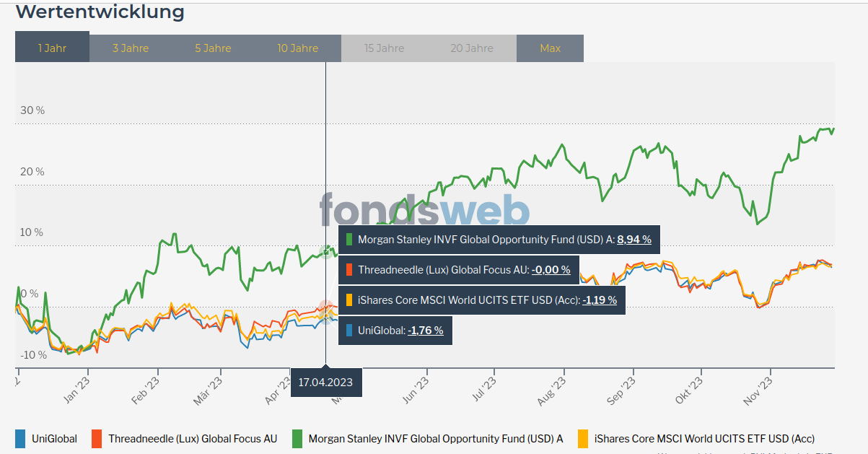This screenshot has height=454, width=868.
Task: Choose the 20 Jahre time range
Action: pyautogui.click(x=472, y=48)
